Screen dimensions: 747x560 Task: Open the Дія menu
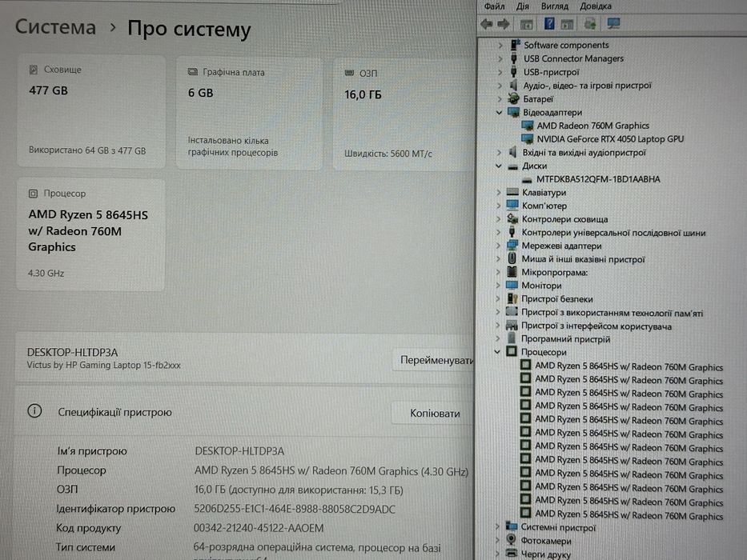pos(522,6)
